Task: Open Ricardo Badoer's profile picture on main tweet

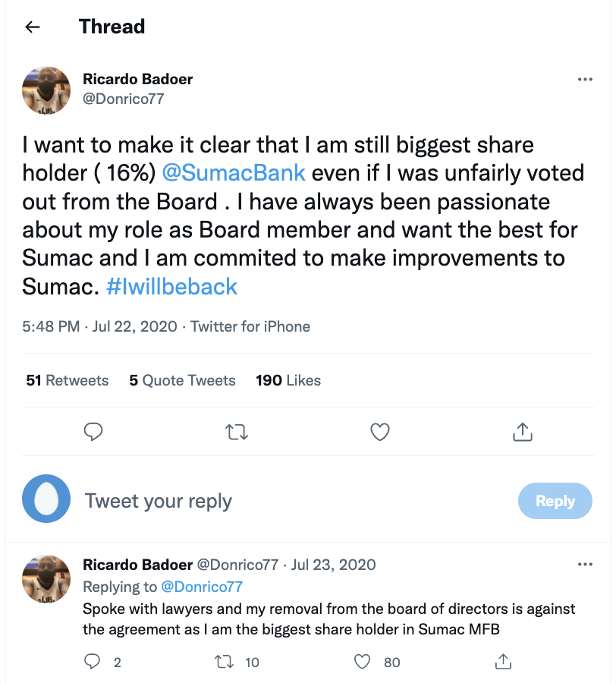Action: (x=47, y=90)
